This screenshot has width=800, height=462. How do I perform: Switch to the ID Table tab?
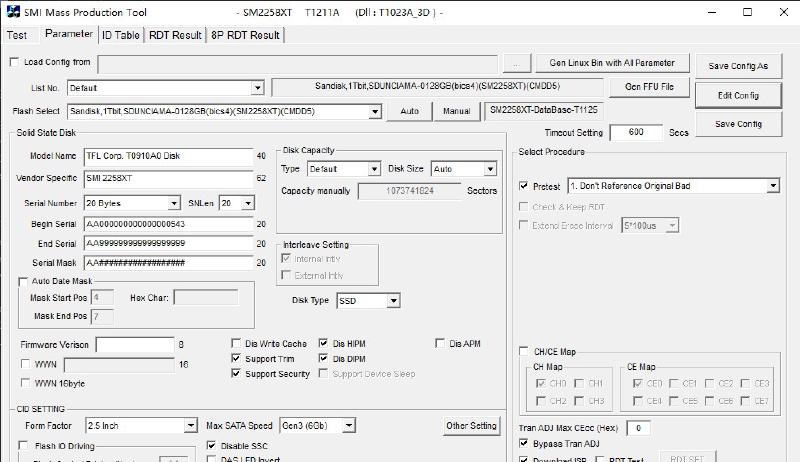(121, 35)
